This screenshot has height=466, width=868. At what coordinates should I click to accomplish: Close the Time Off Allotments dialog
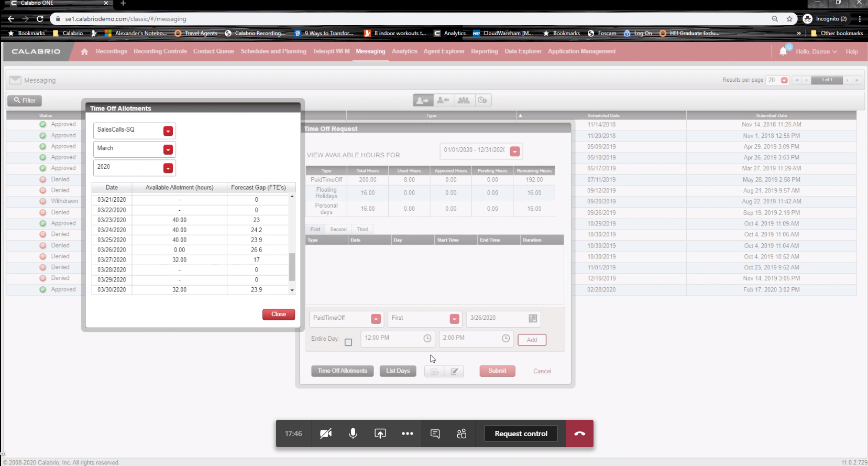(x=278, y=315)
